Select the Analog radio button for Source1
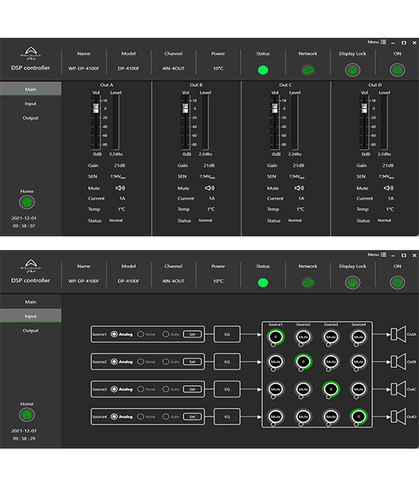The image size is (419, 500). 114,334
